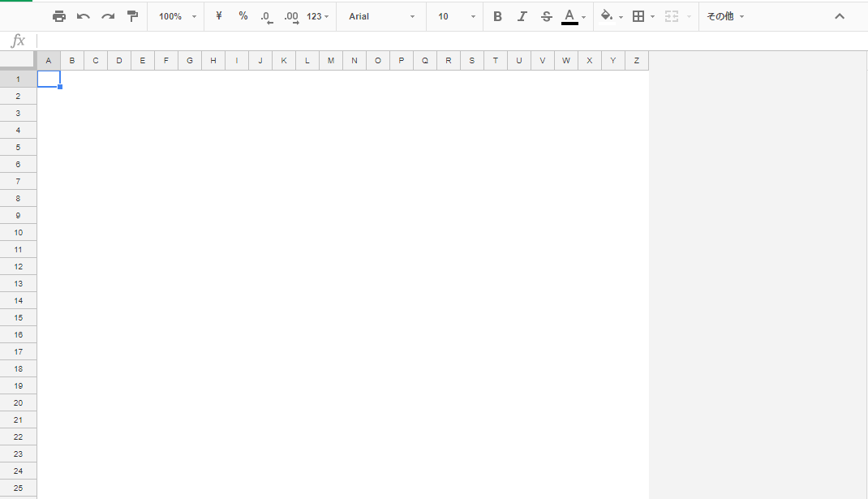Apply yen currency format
Viewport: 868px width, 499px height.
point(219,16)
